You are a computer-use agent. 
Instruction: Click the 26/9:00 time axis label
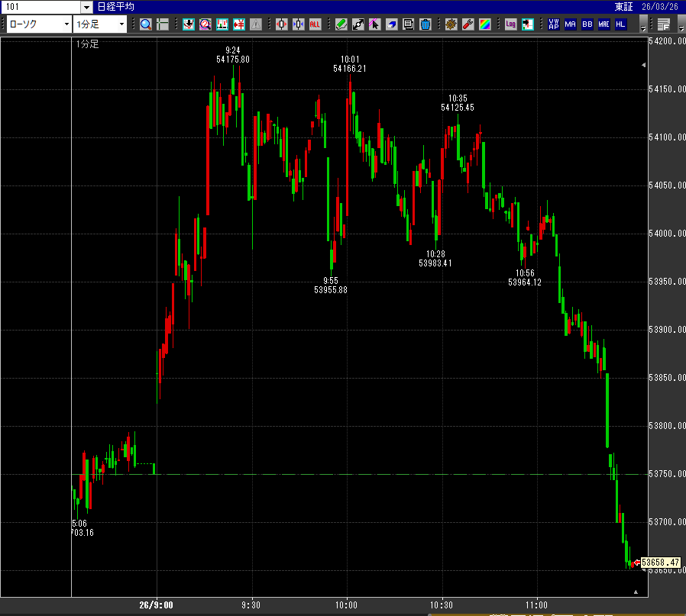click(x=156, y=605)
